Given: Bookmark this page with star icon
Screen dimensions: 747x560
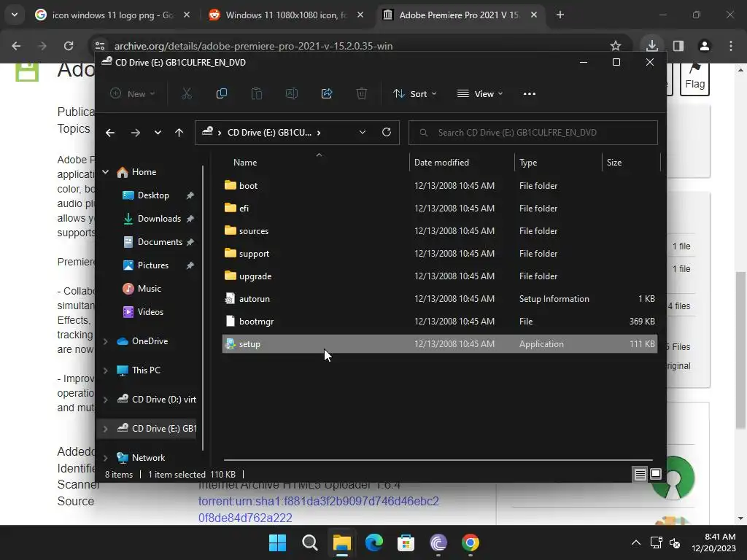Looking at the screenshot, I should (616, 46).
